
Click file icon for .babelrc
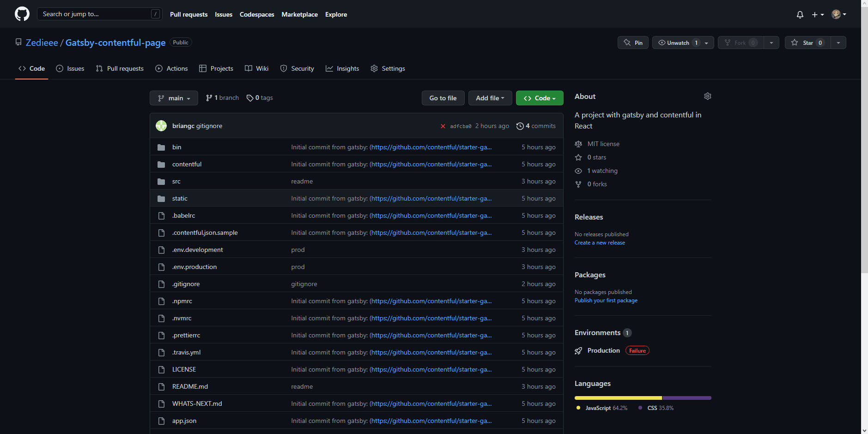pos(161,216)
